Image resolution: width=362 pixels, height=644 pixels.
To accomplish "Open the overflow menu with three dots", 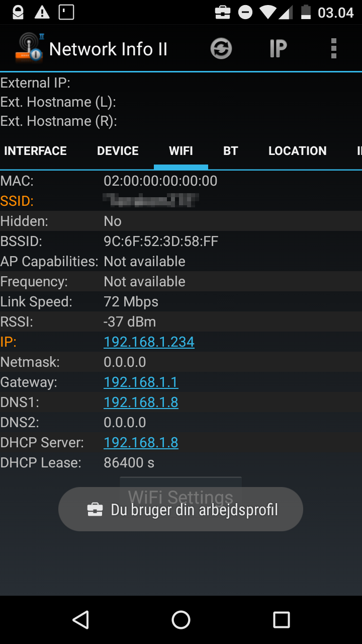I will [333, 48].
